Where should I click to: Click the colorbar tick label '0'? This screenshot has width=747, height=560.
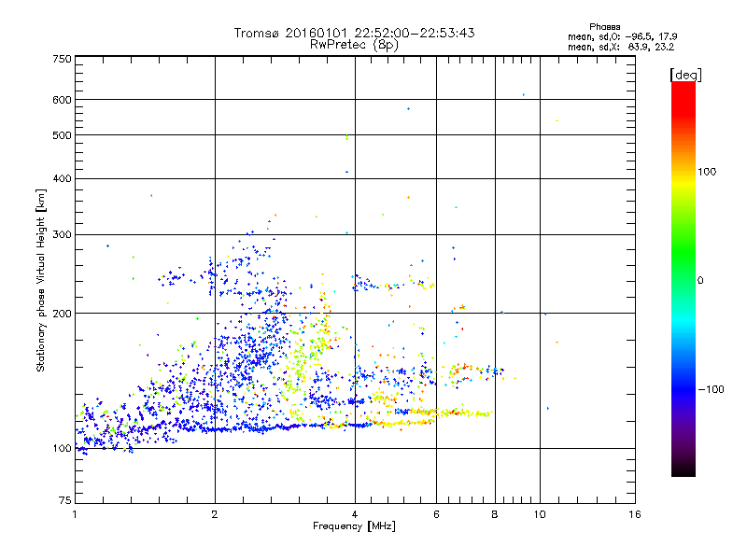(700, 281)
